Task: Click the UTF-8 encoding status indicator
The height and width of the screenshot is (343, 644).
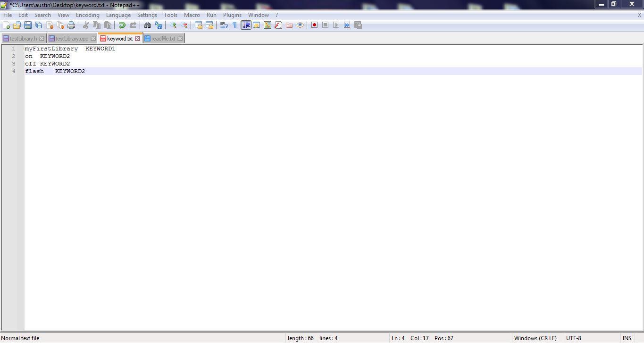Action: tap(574, 338)
